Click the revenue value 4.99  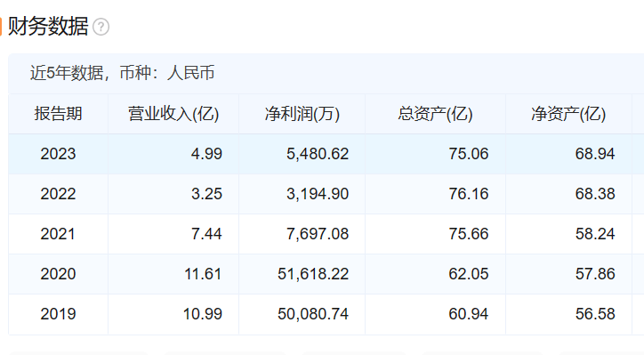coord(206,154)
